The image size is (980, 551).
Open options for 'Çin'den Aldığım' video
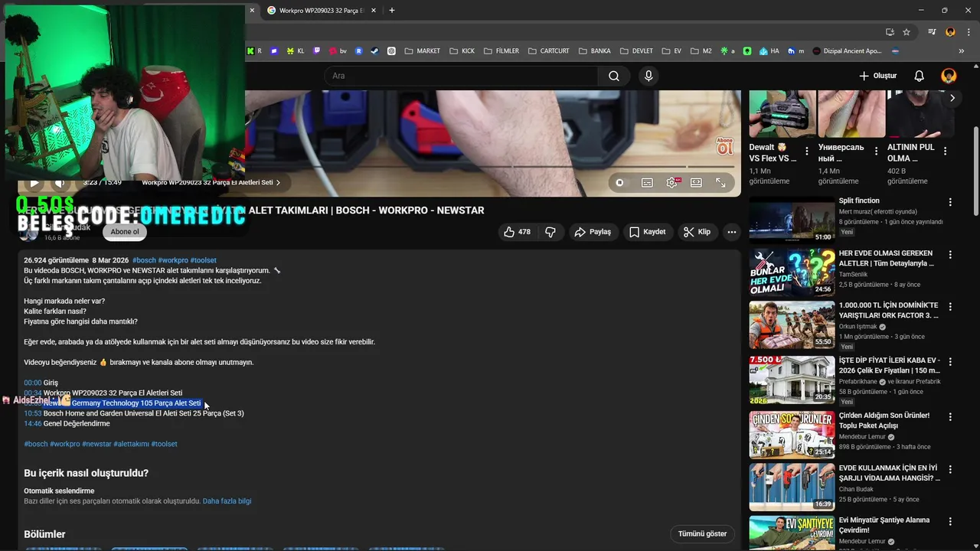point(950,417)
